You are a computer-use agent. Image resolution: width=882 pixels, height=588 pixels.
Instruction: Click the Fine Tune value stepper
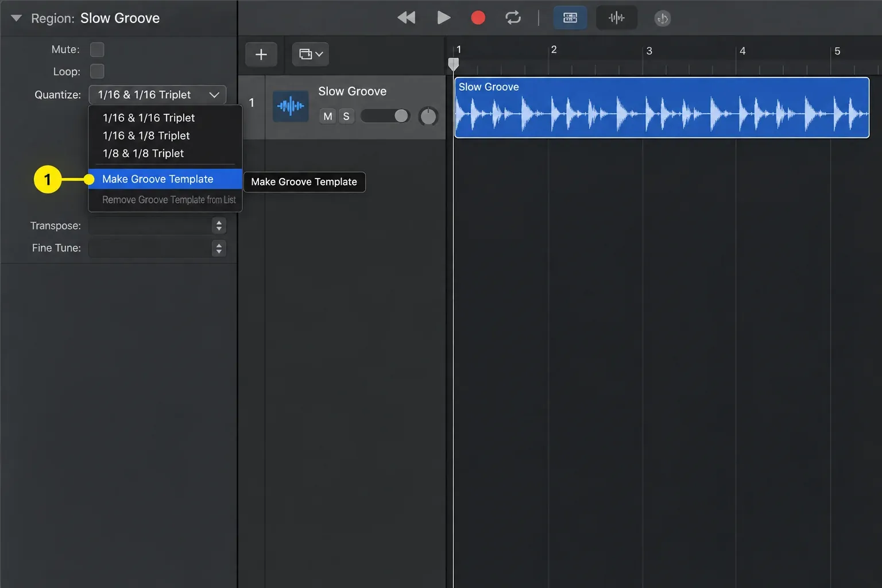click(x=219, y=248)
